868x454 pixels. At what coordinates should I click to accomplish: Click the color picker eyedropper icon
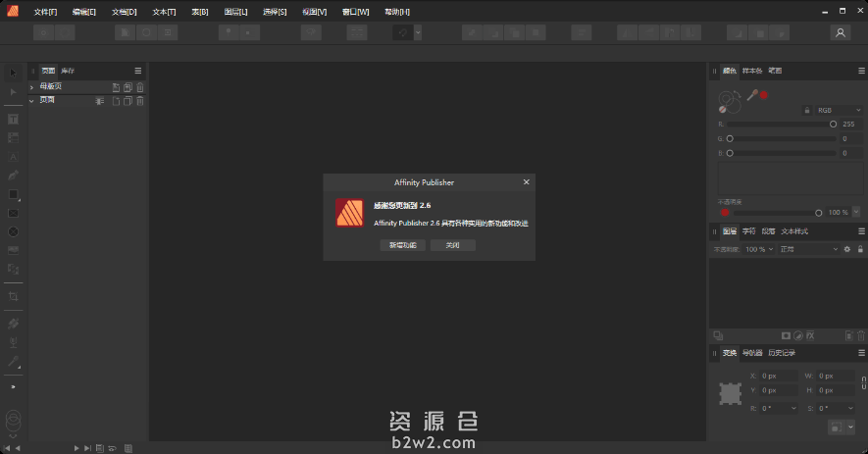(x=752, y=95)
